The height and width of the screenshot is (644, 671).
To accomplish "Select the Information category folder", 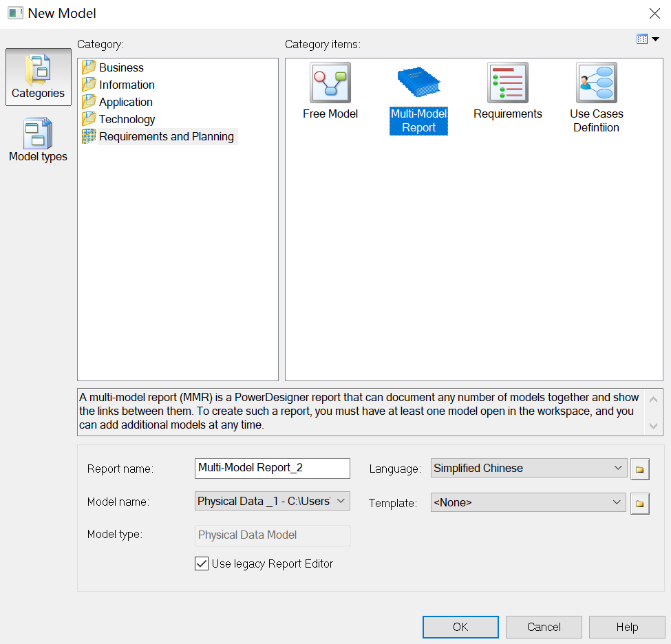I will [126, 85].
